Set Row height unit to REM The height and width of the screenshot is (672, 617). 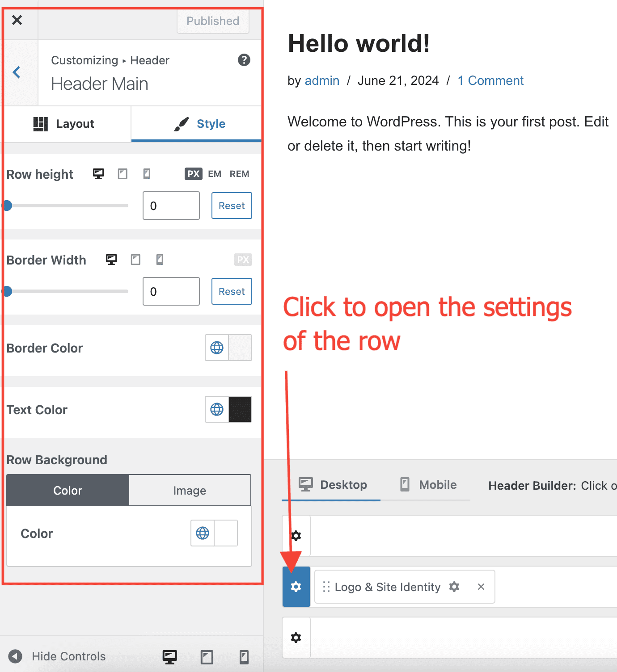pyautogui.click(x=239, y=174)
